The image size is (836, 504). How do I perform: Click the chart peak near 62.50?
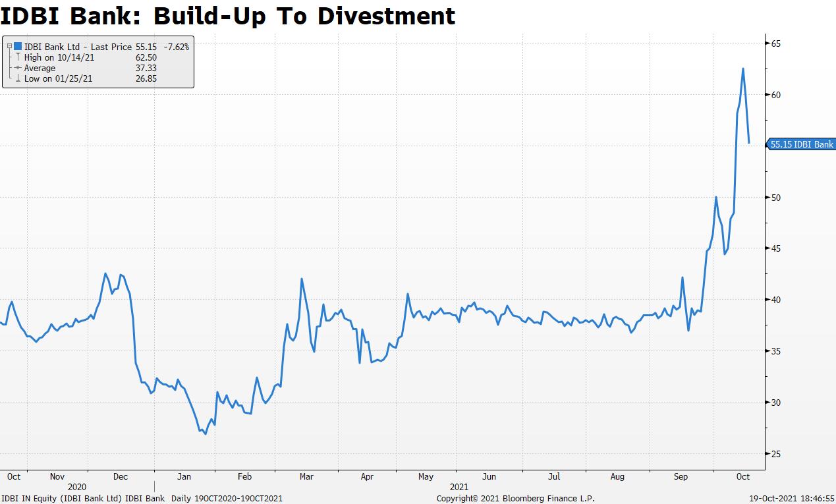pyautogui.click(x=743, y=69)
